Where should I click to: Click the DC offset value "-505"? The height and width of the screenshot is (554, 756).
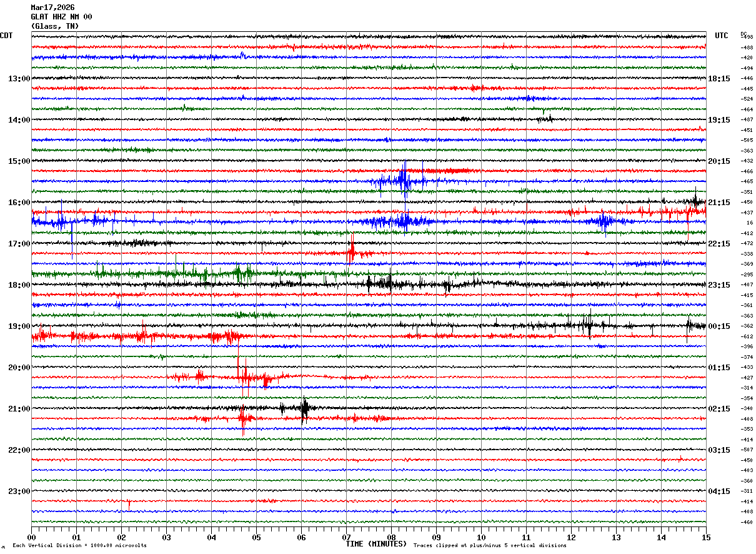coord(747,140)
